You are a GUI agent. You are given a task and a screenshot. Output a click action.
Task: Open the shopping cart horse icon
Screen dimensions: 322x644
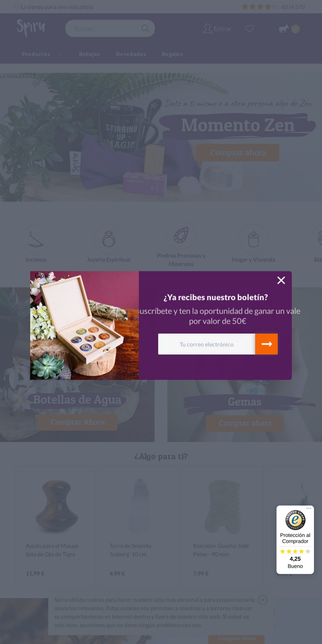tap(284, 29)
